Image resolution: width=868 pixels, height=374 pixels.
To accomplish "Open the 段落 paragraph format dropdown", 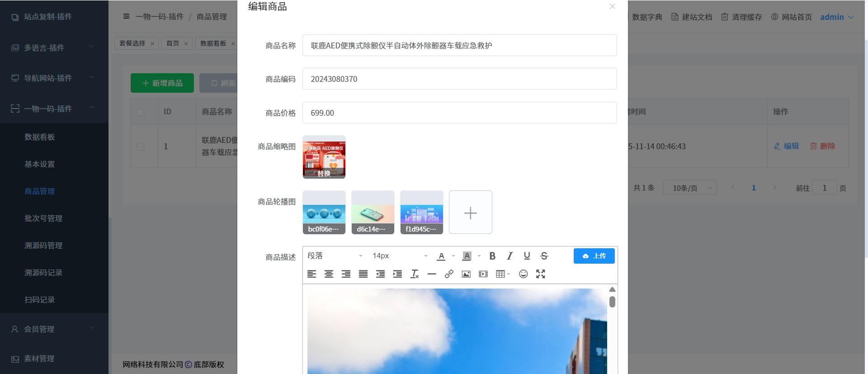I will (335, 256).
